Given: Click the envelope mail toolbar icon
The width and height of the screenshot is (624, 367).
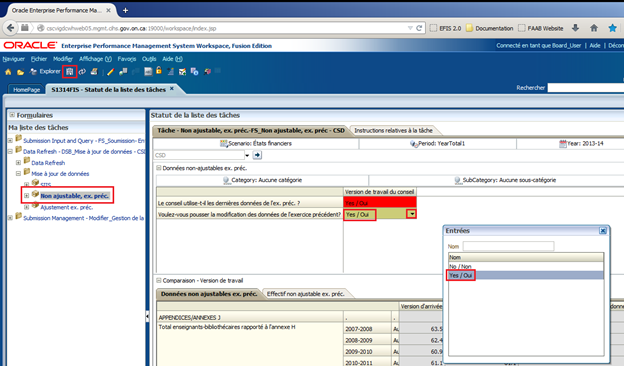Looking at the screenshot, I should pyautogui.click(x=182, y=72).
